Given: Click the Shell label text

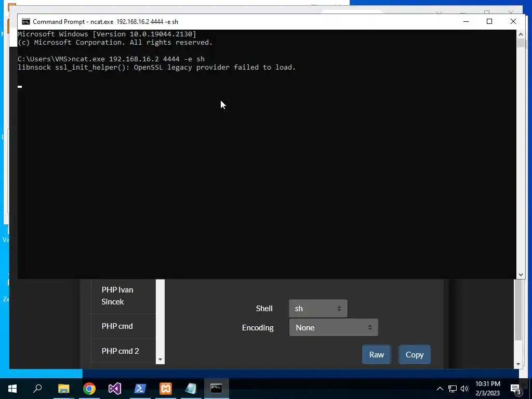Looking at the screenshot, I should point(264,309).
